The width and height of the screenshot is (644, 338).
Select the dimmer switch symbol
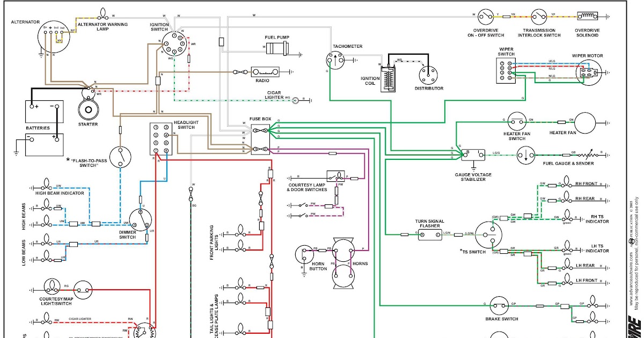[x=142, y=221]
